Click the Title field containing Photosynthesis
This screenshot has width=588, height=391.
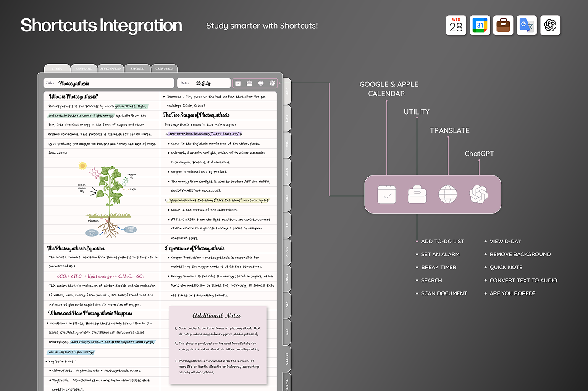pyautogui.click(x=109, y=83)
